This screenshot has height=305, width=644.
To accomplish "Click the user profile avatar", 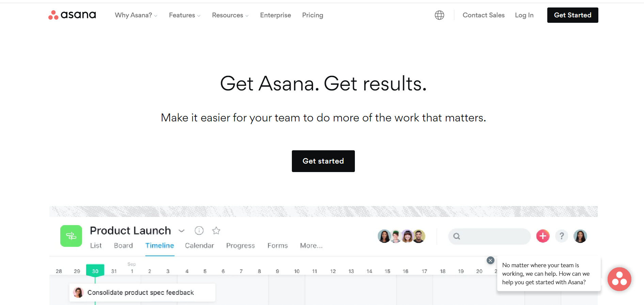I will point(580,236).
